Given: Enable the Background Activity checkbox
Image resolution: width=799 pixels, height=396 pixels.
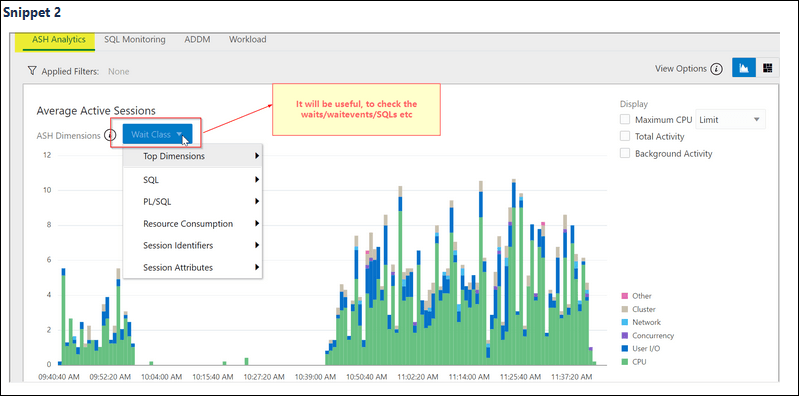Looking at the screenshot, I should [625, 153].
